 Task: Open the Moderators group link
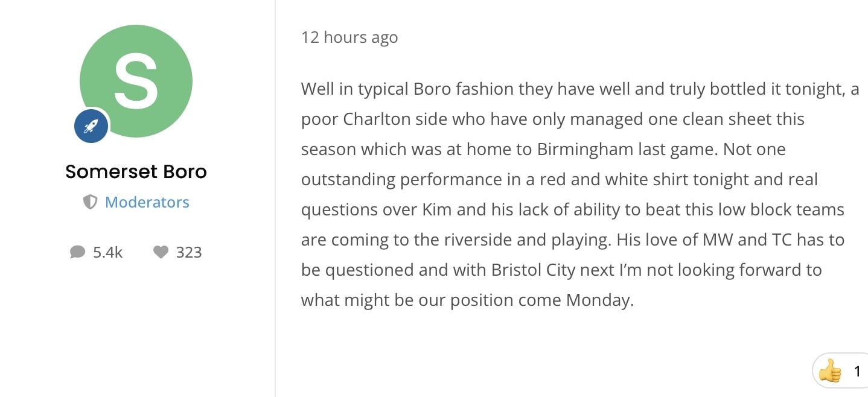(x=147, y=202)
